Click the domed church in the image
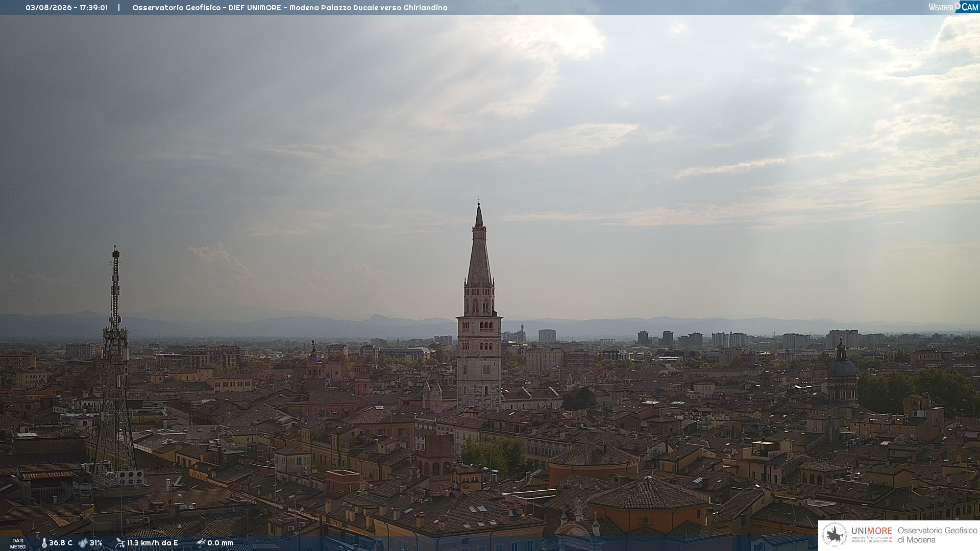The width and height of the screenshot is (980, 551). click(x=842, y=372)
